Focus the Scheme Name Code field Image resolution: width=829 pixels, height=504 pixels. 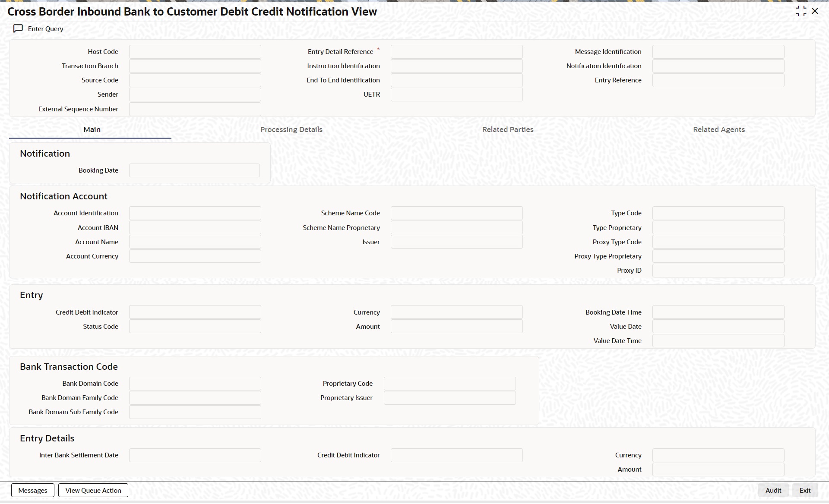pyautogui.click(x=457, y=213)
